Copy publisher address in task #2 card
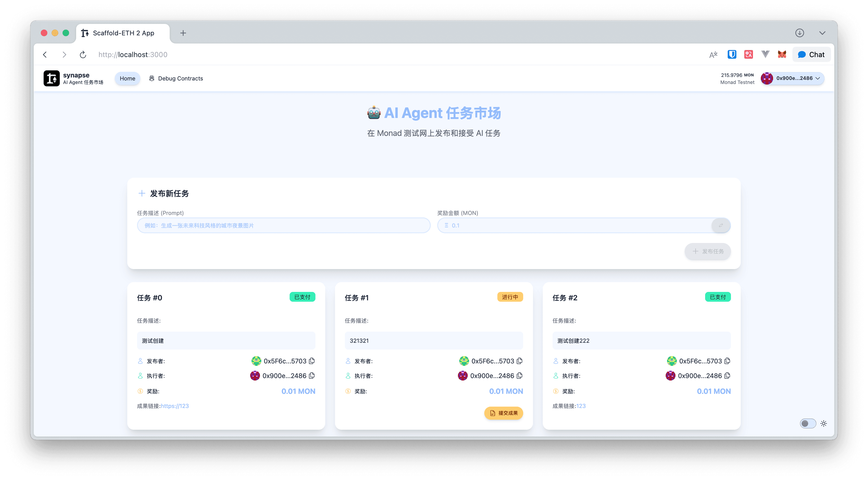Screen dimensions: 868x480 727,361
